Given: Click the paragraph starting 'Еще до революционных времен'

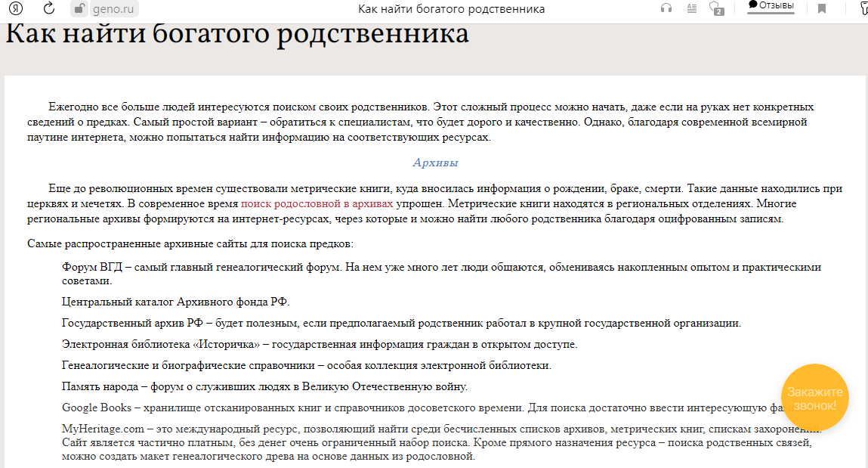Looking at the screenshot, I should point(434,204).
